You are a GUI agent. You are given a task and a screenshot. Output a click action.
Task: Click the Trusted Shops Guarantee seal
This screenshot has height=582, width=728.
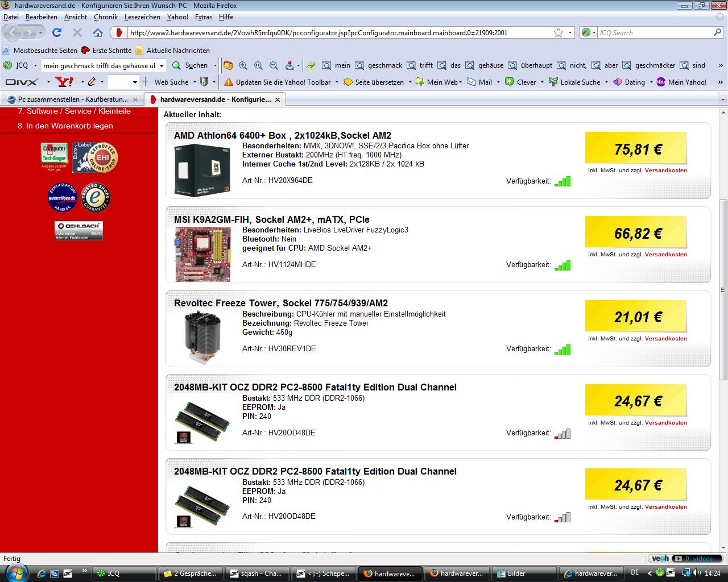pos(95,198)
